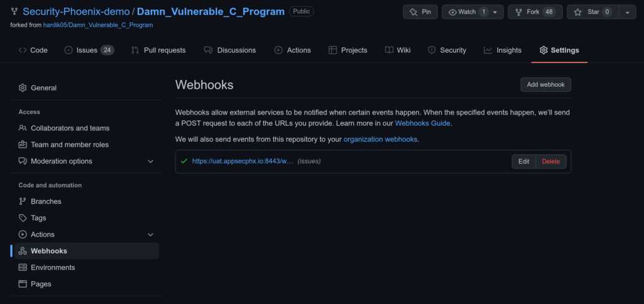Star the repository
This screenshot has width=644, height=304.
[592, 12]
